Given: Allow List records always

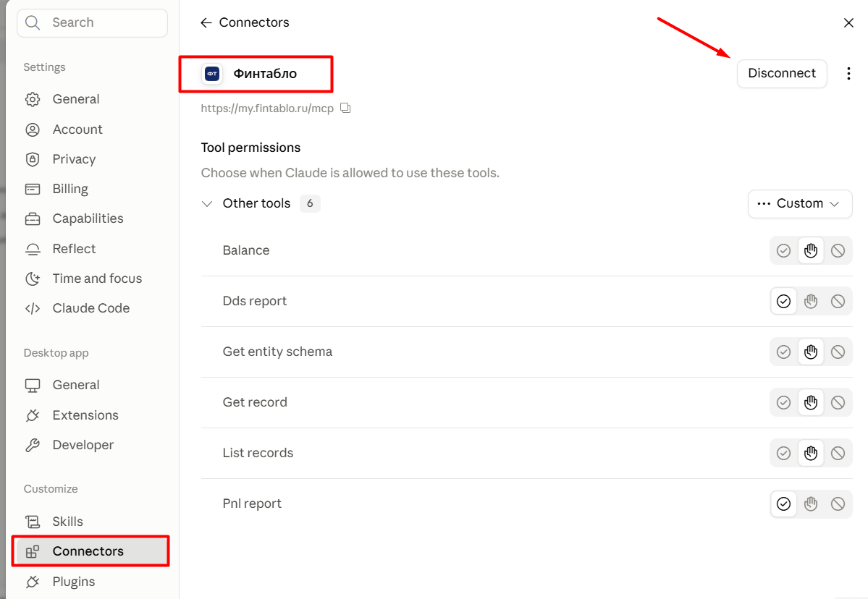Looking at the screenshot, I should click(783, 454).
